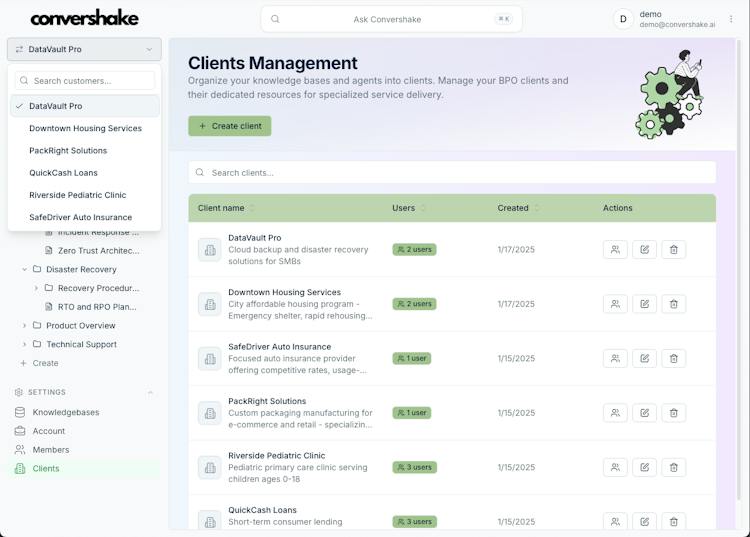Viewport: 750px width, 537px height.
Task: Edit the DataVault Pro client
Action: pyautogui.click(x=644, y=250)
